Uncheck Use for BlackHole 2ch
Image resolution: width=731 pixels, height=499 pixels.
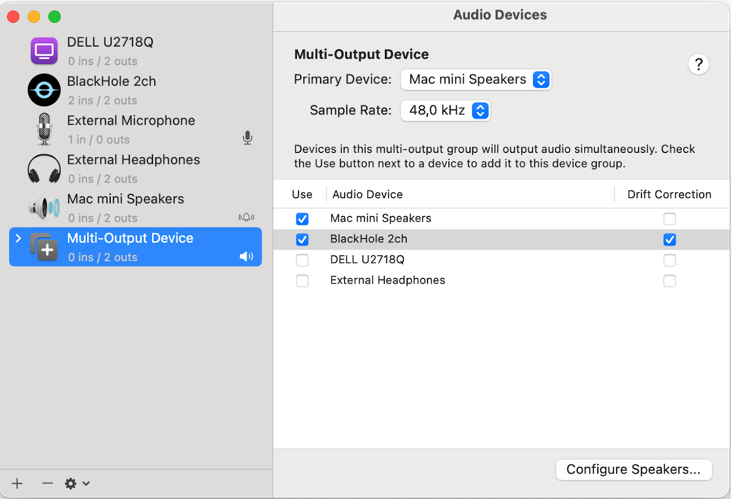coord(302,240)
